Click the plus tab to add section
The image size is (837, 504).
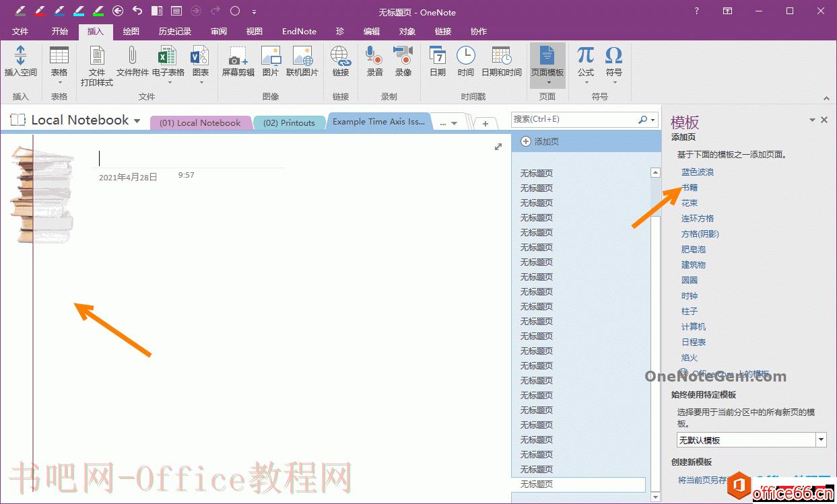click(x=486, y=124)
